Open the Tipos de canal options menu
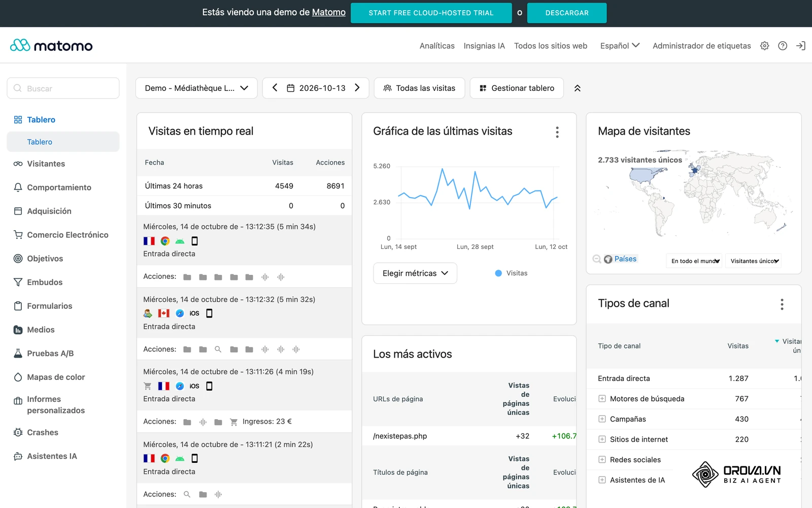The image size is (812, 508). (x=782, y=304)
